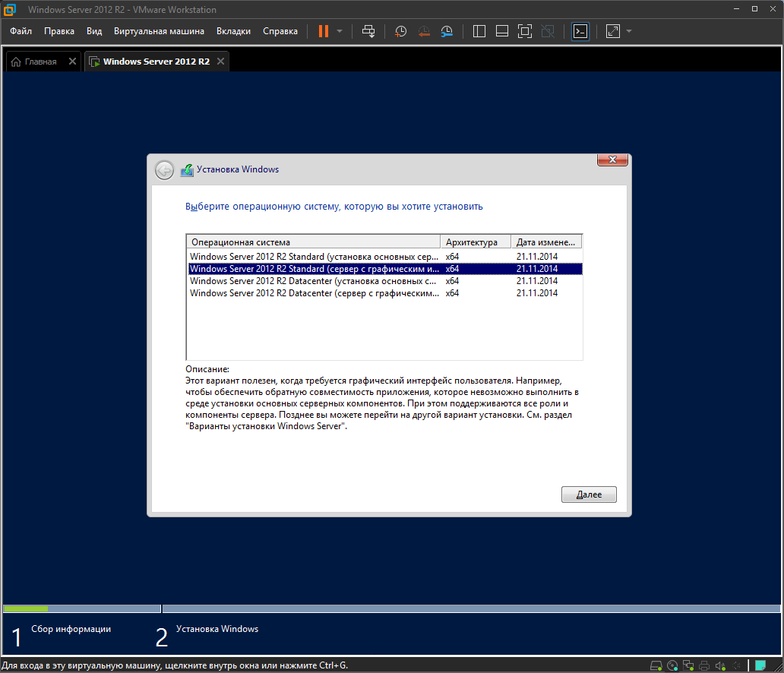Select Standard (установка основных сер...) row

(x=385, y=257)
